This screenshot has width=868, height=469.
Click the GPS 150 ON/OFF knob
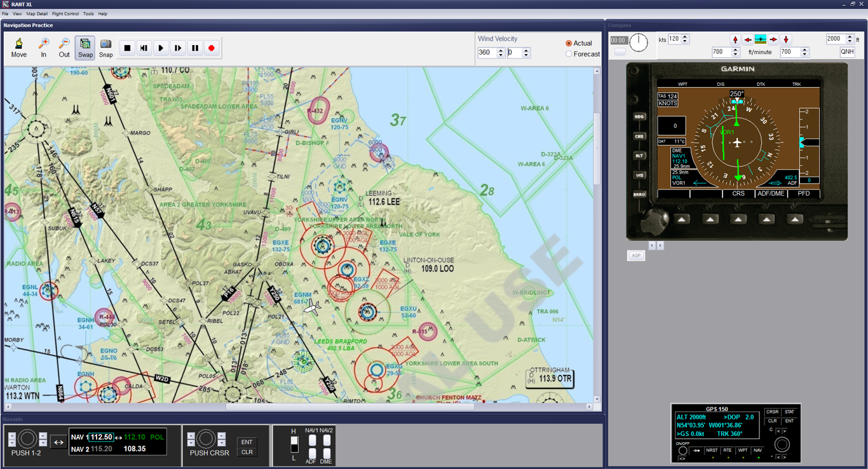coord(682,451)
